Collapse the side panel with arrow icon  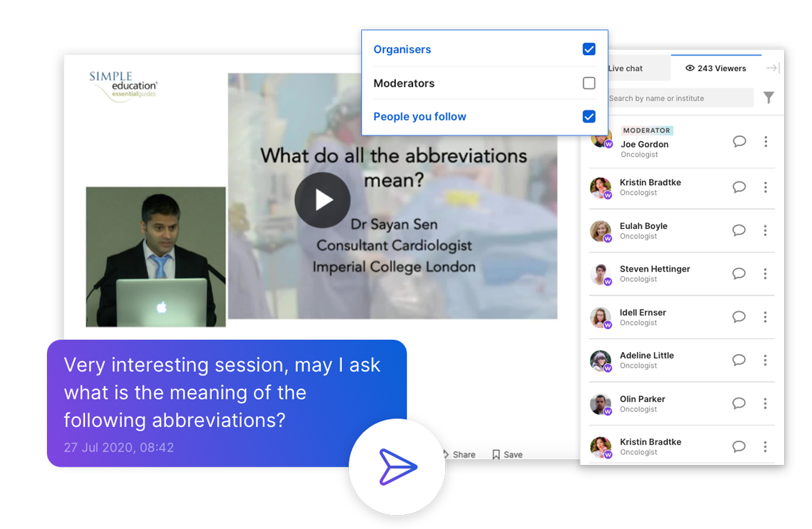[x=772, y=68]
